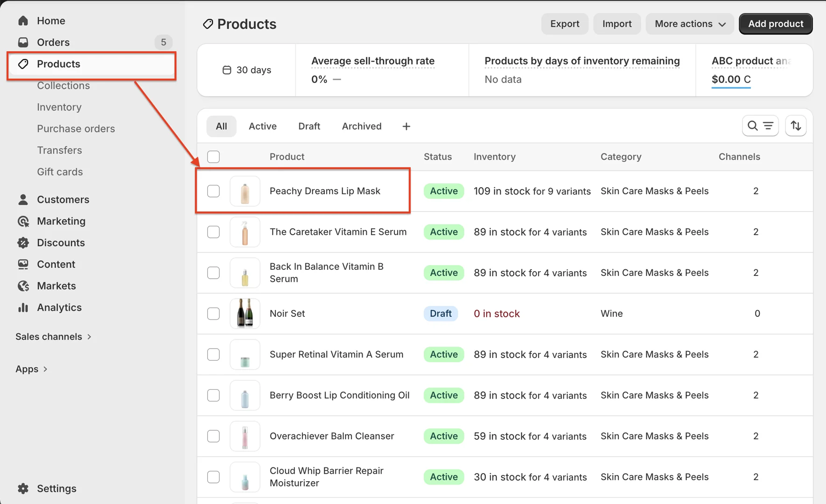Add a new view with plus icon

pos(406,126)
